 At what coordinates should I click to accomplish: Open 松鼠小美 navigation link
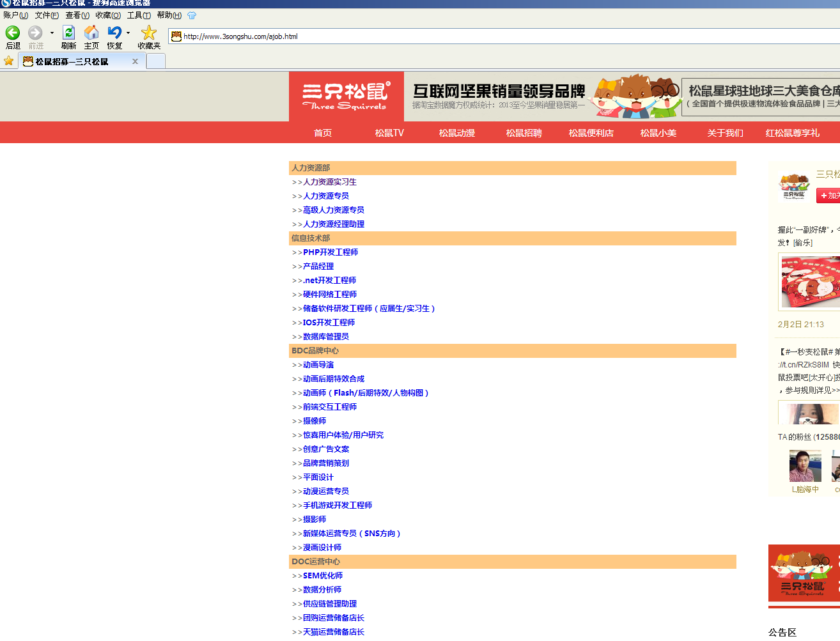coord(658,133)
